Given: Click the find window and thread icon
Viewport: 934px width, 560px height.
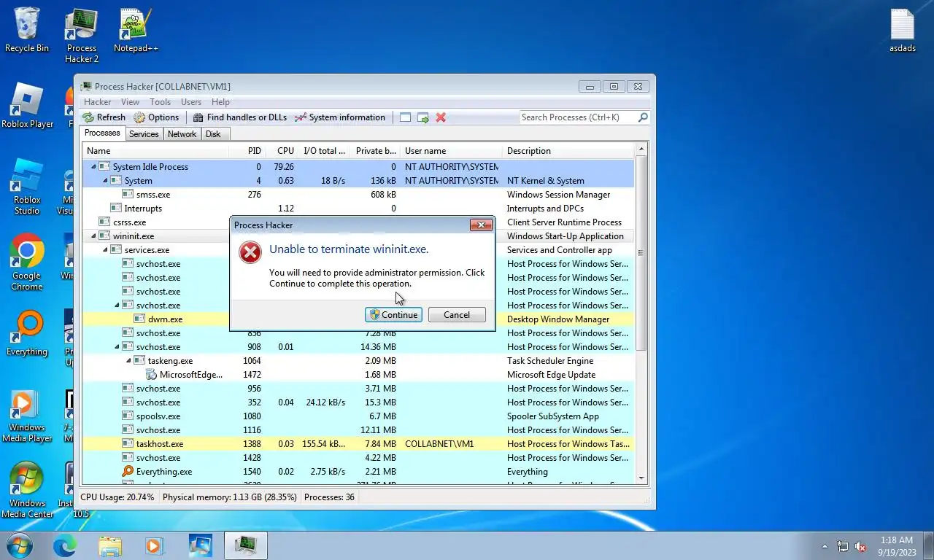Looking at the screenshot, I should pos(422,117).
